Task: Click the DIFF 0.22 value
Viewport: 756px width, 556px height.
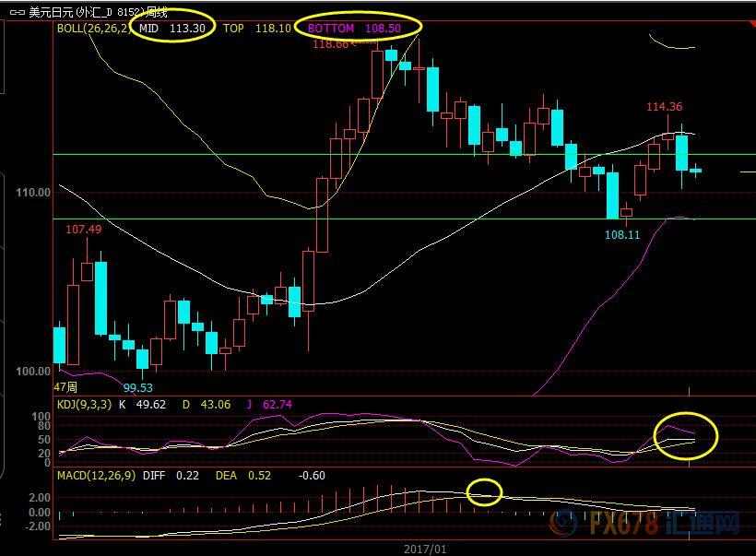Action: point(171,476)
